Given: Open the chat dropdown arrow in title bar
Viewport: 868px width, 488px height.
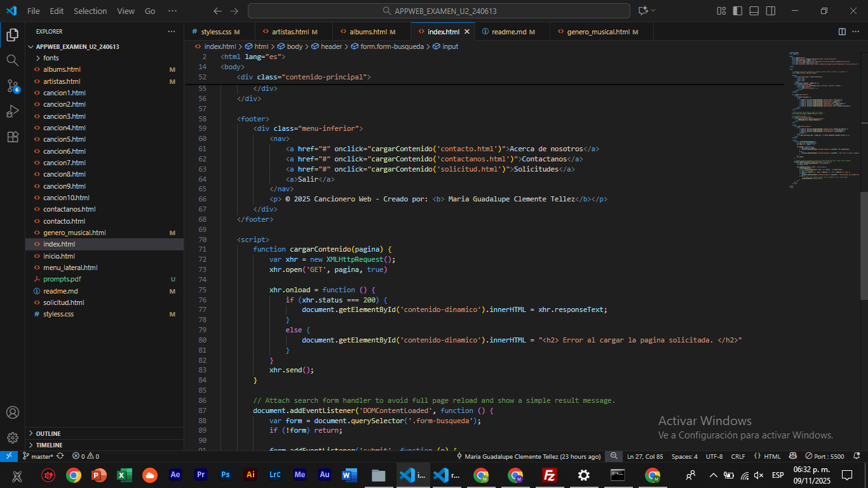Looking at the screenshot, I should pyautogui.click(x=653, y=11).
